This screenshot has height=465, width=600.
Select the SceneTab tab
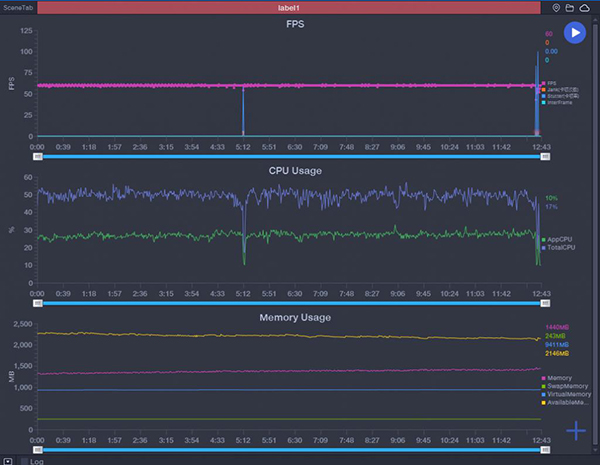(x=20, y=7)
